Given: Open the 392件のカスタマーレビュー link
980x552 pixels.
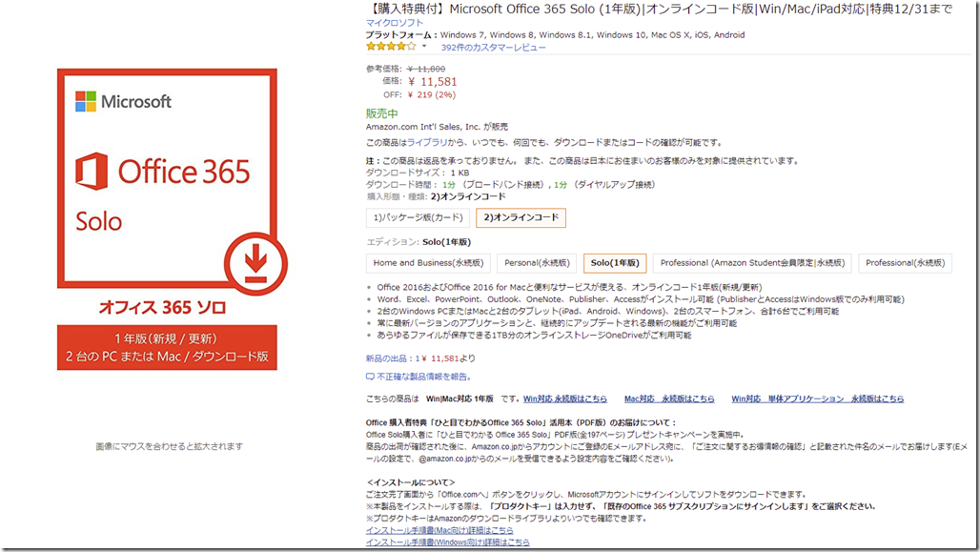Looking at the screenshot, I should point(495,46).
